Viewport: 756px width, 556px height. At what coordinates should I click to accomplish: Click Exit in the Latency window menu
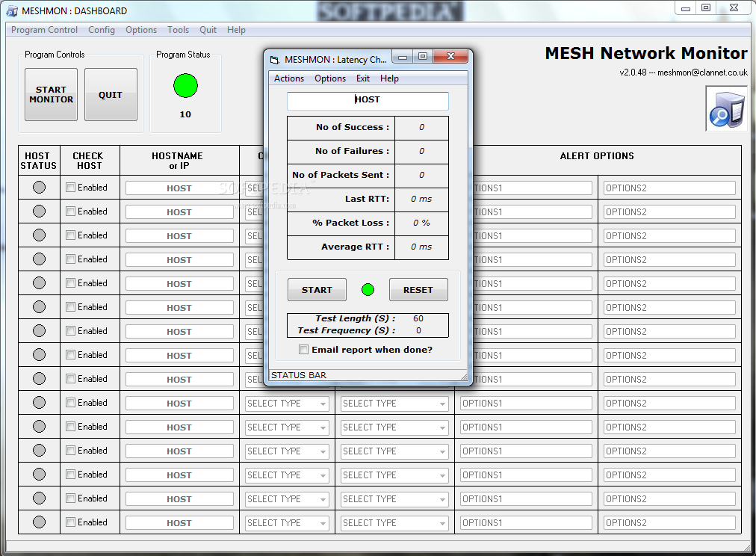pos(363,78)
